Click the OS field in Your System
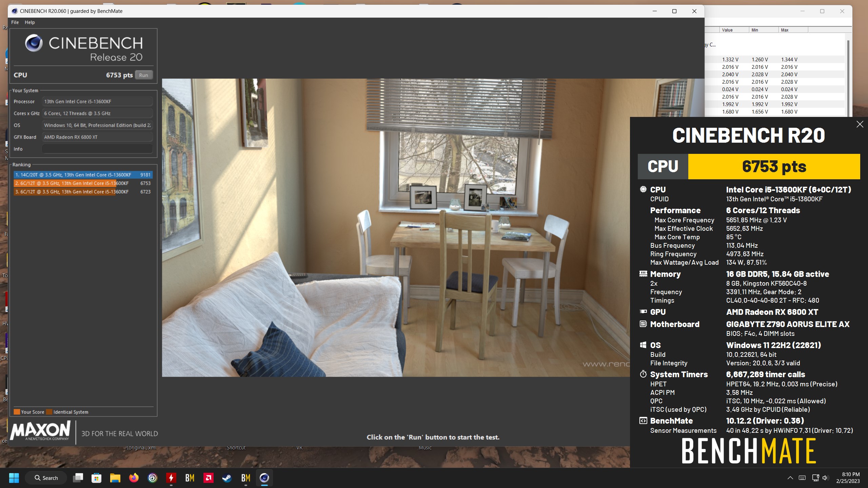 click(97, 125)
